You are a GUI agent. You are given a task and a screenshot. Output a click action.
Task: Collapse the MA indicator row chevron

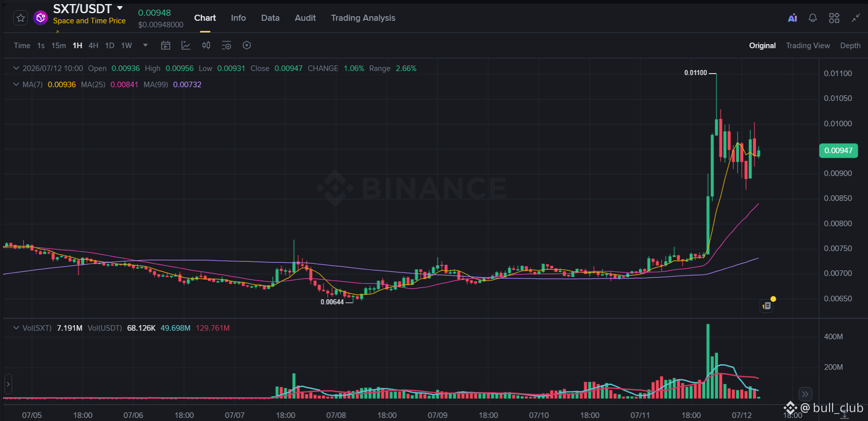tap(16, 85)
